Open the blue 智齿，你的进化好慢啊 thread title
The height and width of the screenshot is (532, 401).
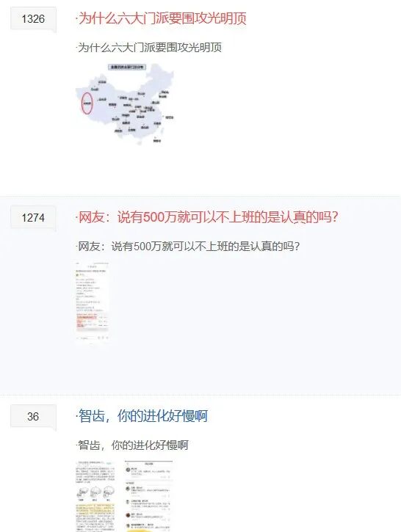pyautogui.click(x=143, y=415)
